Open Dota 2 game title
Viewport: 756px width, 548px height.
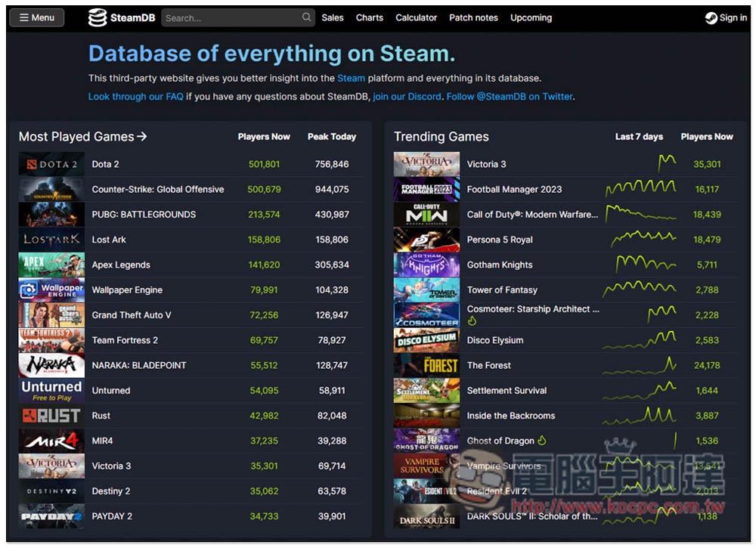coord(106,164)
